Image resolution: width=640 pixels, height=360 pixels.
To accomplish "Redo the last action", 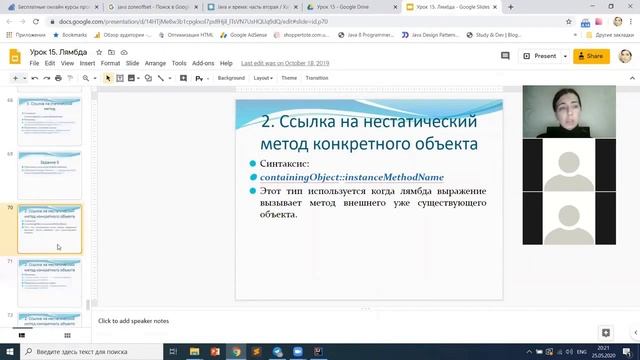I will pos(47,78).
